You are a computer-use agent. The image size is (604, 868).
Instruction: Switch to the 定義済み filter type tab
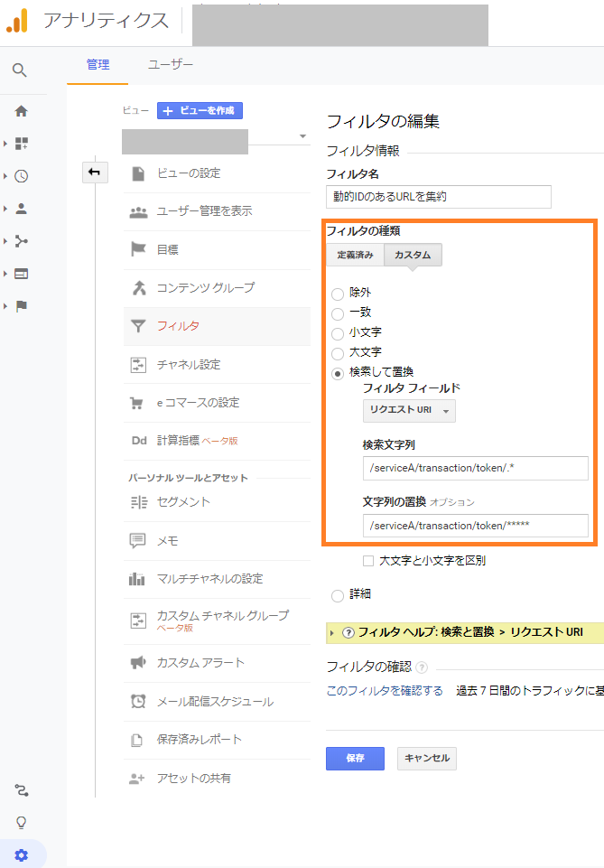[355, 256]
